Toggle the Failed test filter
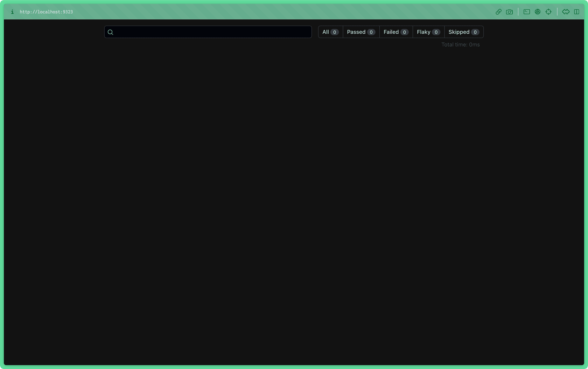 click(395, 32)
